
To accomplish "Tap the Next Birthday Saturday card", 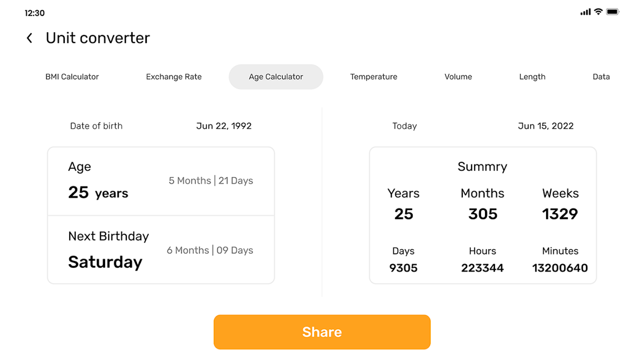I will pyautogui.click(x=161, y=250).
